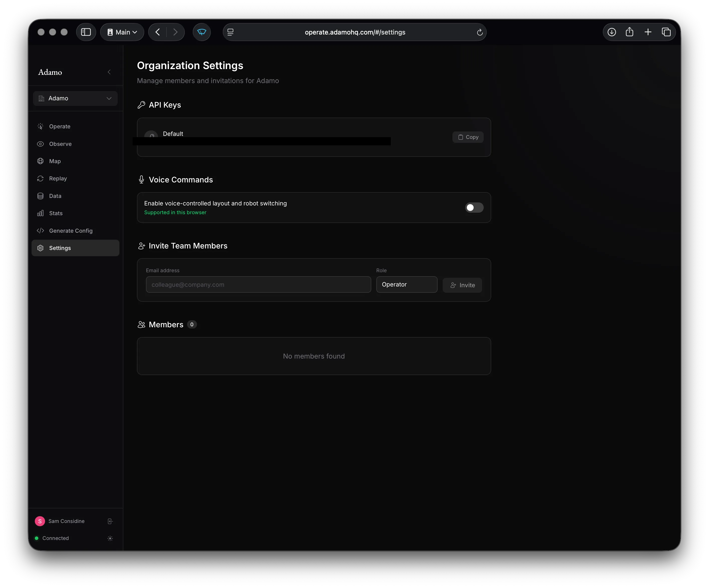Collapse the Adamo sidebar with chevron
Screen dimensions: 709x588
(x=109, y=72)
